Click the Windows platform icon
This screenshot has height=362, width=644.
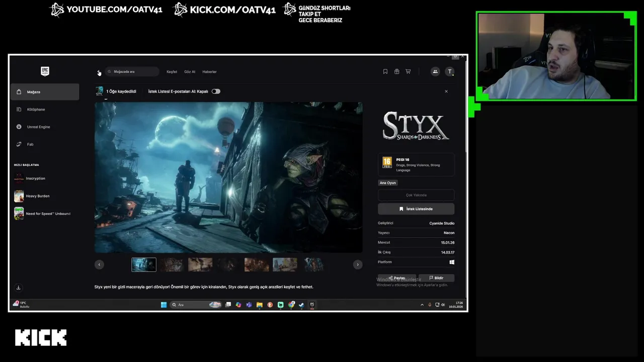tap(452, 262)
